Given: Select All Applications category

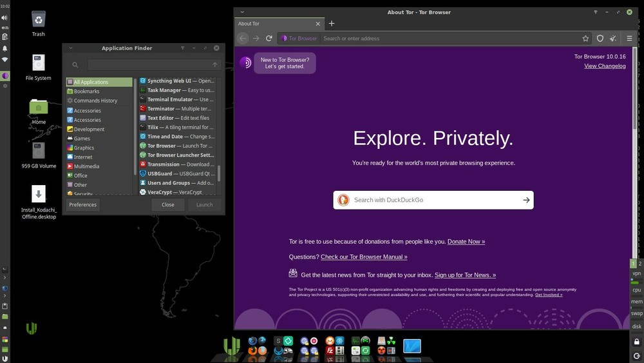Looking at the screenshot, I should coord(99,82).
